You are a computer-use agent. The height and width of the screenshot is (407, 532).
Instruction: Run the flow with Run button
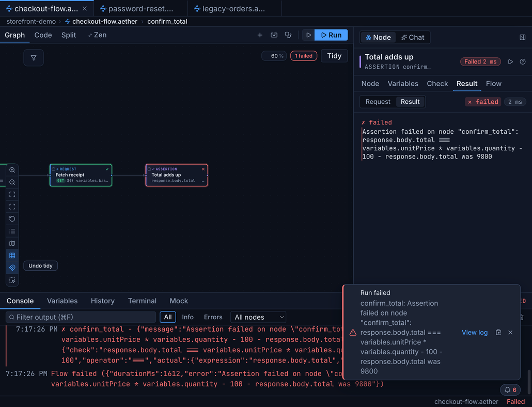click(331, 35)
